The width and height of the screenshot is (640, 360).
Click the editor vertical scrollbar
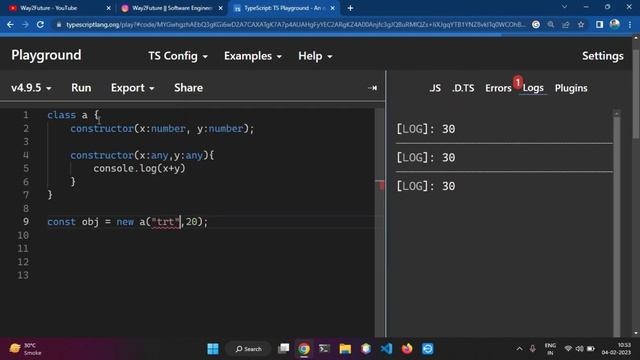coord(380,222)
